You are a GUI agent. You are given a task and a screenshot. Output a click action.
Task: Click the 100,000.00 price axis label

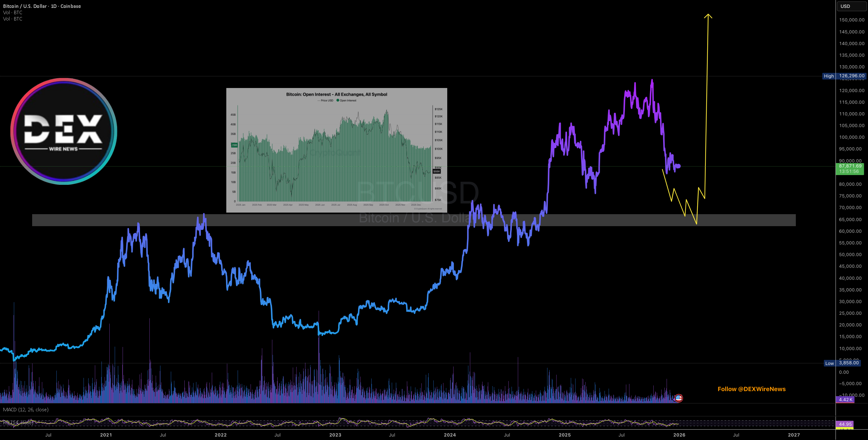click(852, 137)
